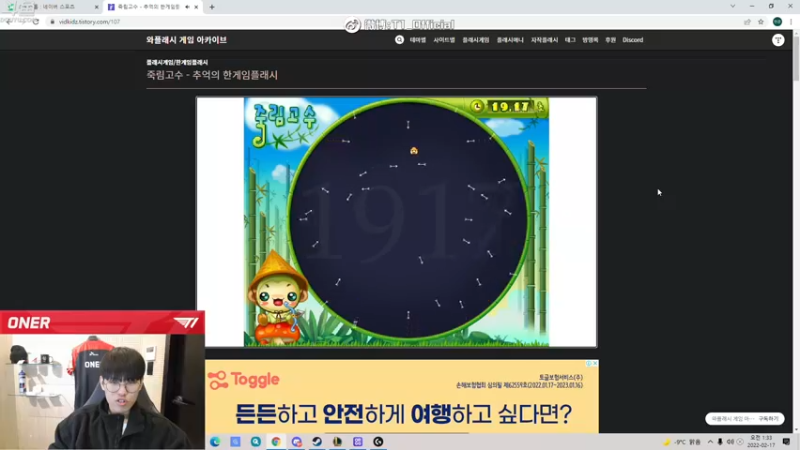This screenshot has width=800, height=450.
Task: Open the weather widget showing -9°C
Action: point(682,442)
